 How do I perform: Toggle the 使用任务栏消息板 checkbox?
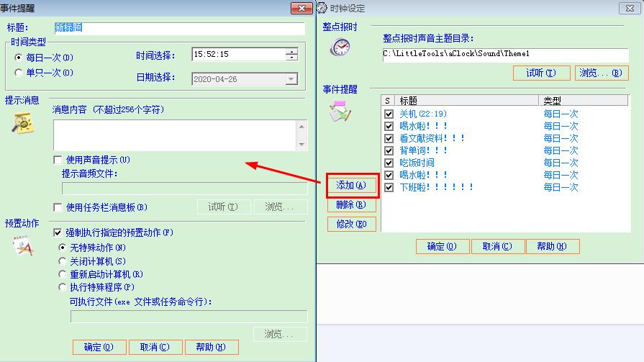58,207
